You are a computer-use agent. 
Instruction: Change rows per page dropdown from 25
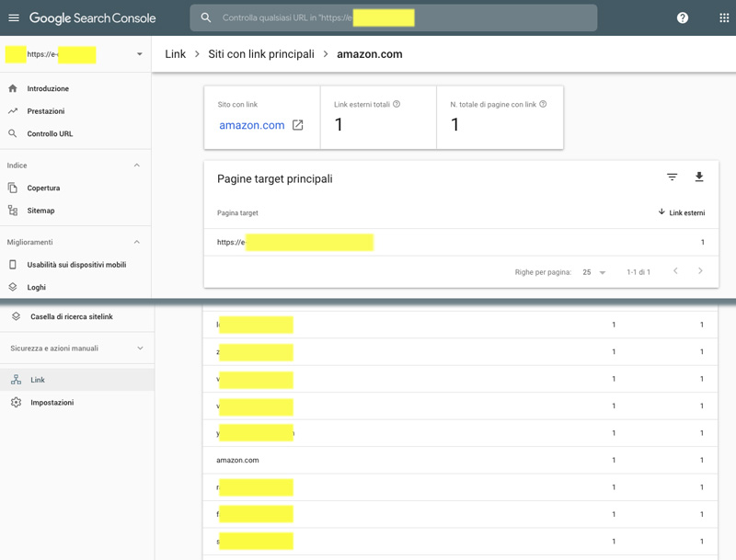tap(593, 272)
